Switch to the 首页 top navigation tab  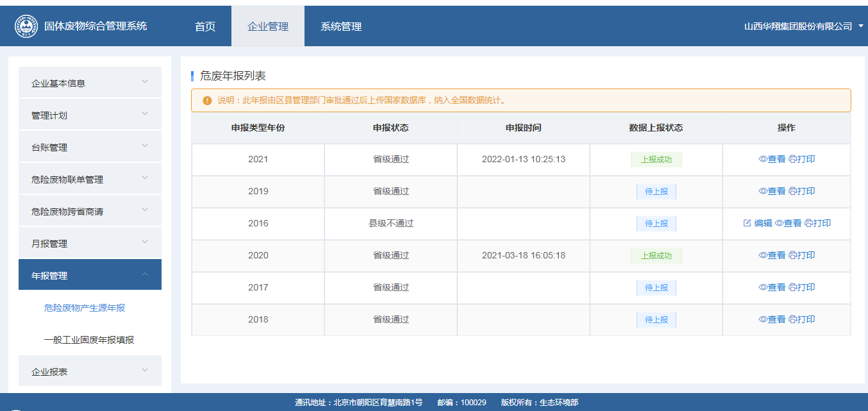click(x=205, y=26)
